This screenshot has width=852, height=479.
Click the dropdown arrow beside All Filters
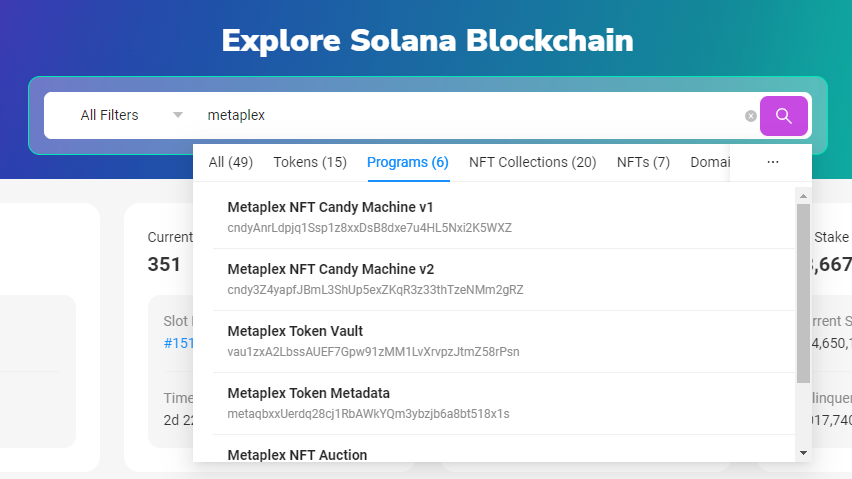(x=178, y=115)
